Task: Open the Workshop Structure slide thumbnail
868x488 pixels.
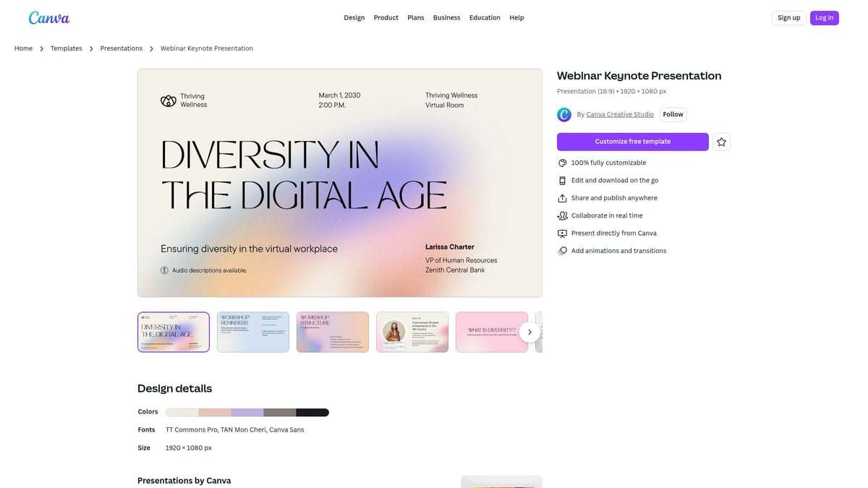Action: pyautogui.click(x=332, y=331)
